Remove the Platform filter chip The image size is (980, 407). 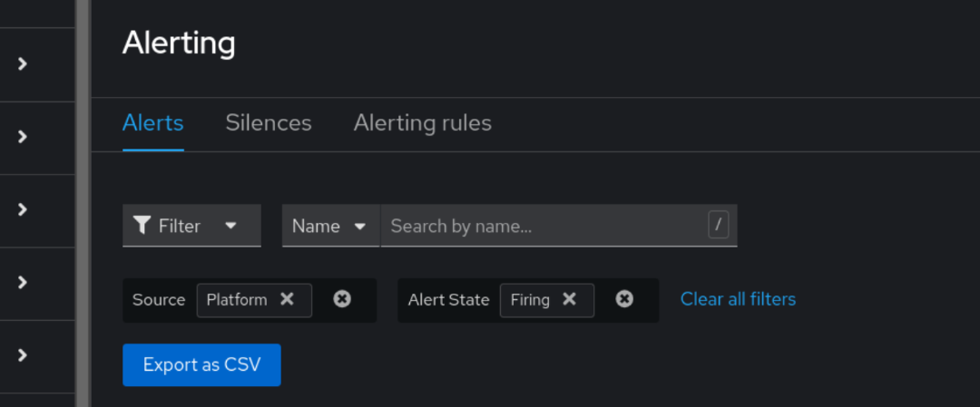287,299
